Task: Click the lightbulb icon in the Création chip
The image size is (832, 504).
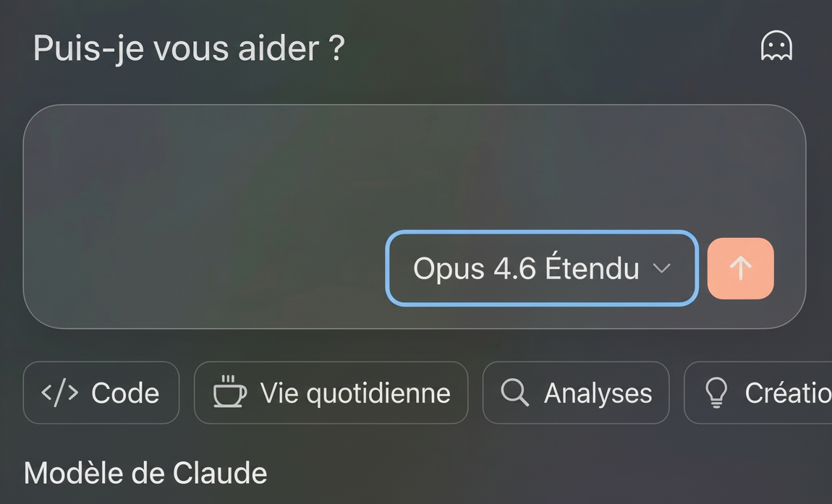Action: 716,393
